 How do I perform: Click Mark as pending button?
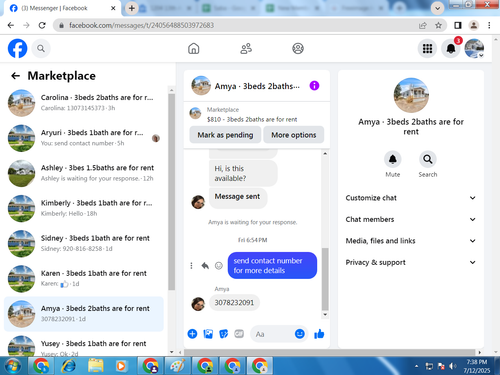(x=225, y=135)
